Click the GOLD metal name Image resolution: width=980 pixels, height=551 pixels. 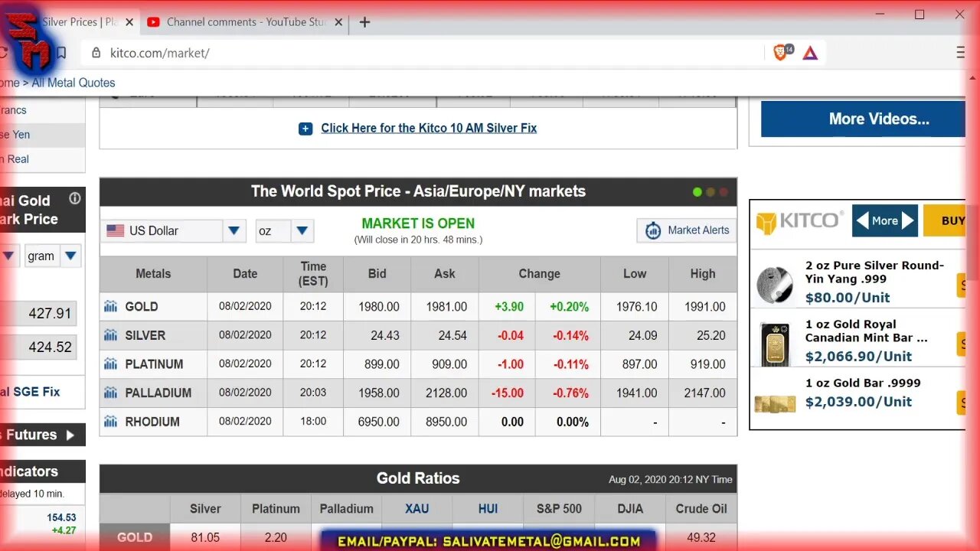pos(142,307)
